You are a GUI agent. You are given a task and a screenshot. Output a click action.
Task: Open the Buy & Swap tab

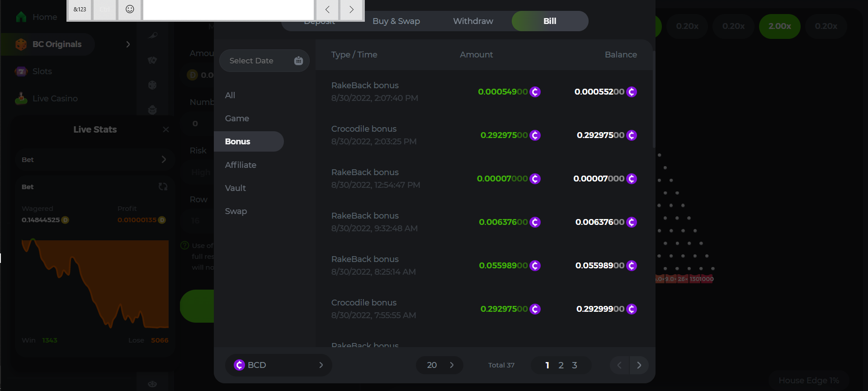tap(396, 21)
